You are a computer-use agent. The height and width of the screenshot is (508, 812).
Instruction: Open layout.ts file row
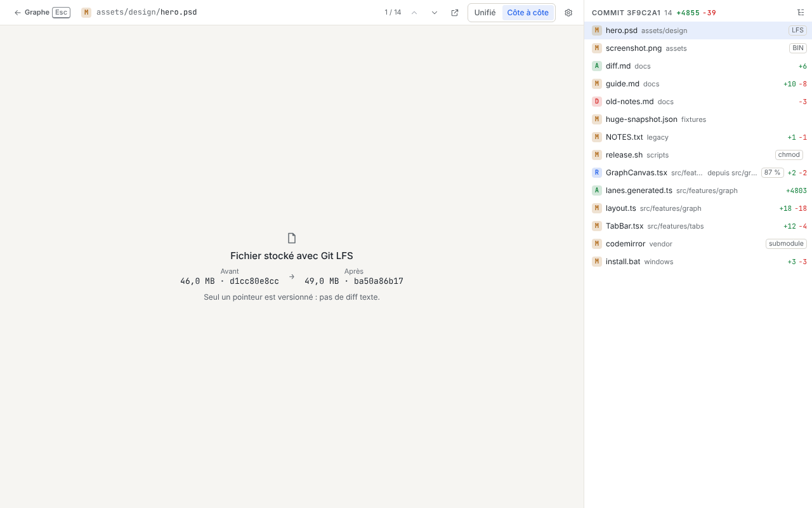click(698, 208)
